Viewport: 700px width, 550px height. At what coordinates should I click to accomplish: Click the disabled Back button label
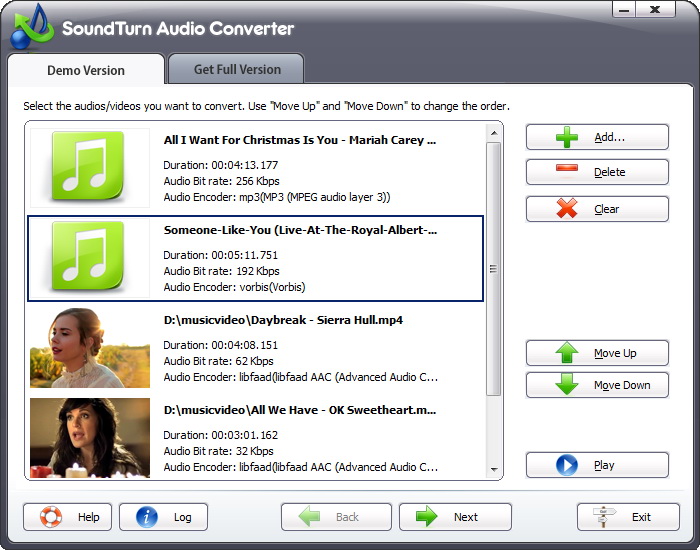point(347,517)
